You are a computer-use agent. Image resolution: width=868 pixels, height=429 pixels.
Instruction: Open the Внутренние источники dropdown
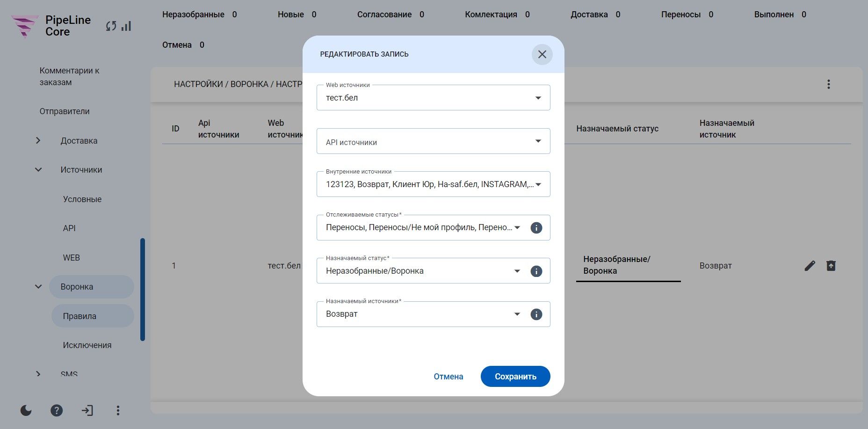point(433,184)
